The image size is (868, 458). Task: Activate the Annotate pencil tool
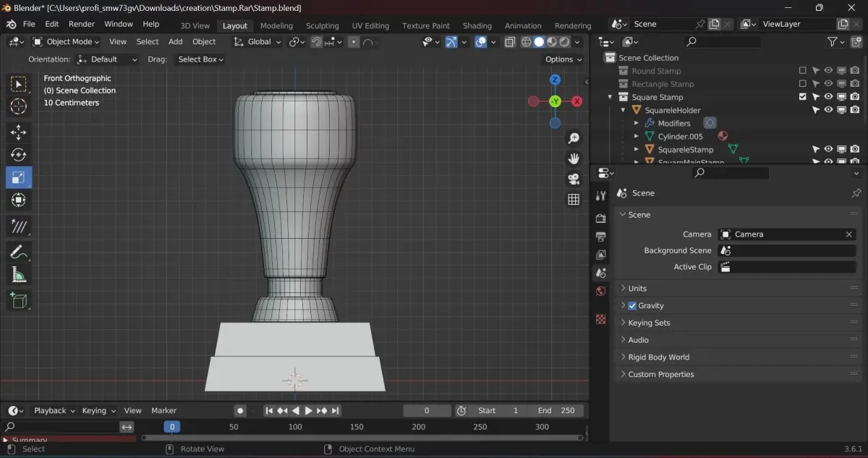19,252
